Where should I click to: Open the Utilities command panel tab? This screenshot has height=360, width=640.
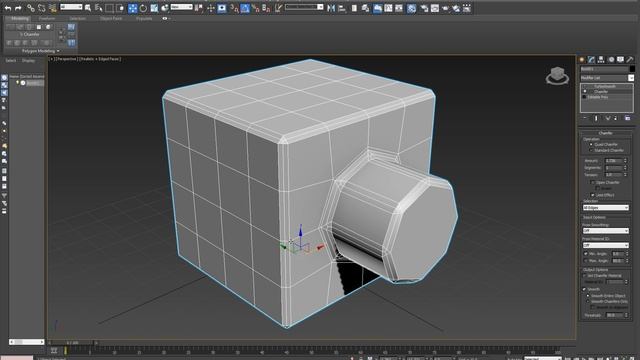pyautogui.click(x=630, y=60)
